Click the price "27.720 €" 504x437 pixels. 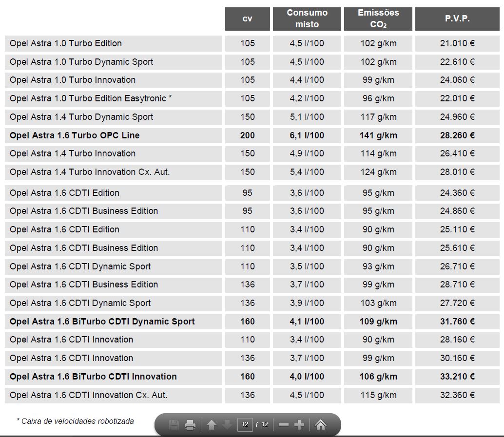pyautogui.click(x=457, y=303)
